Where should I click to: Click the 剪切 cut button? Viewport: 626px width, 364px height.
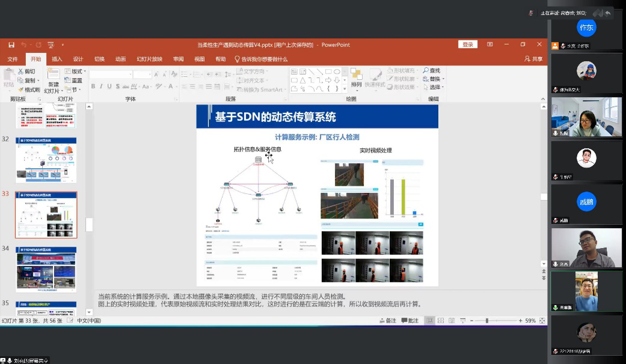[x=27, y=71]
